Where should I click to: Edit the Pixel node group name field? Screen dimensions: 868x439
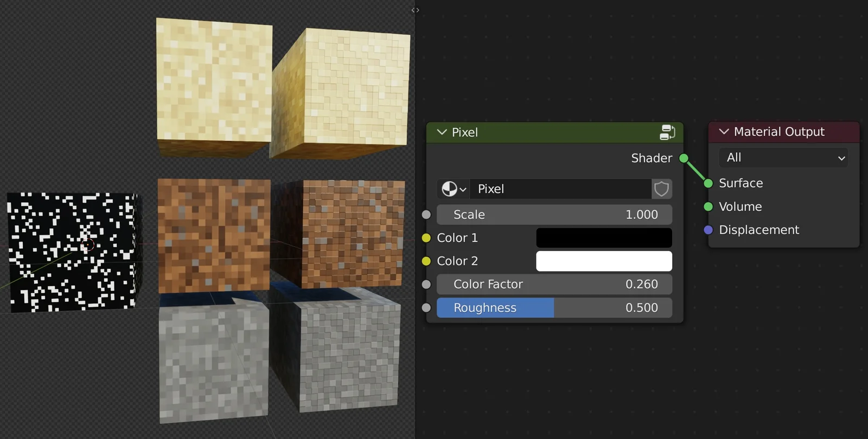click(561, 189)
